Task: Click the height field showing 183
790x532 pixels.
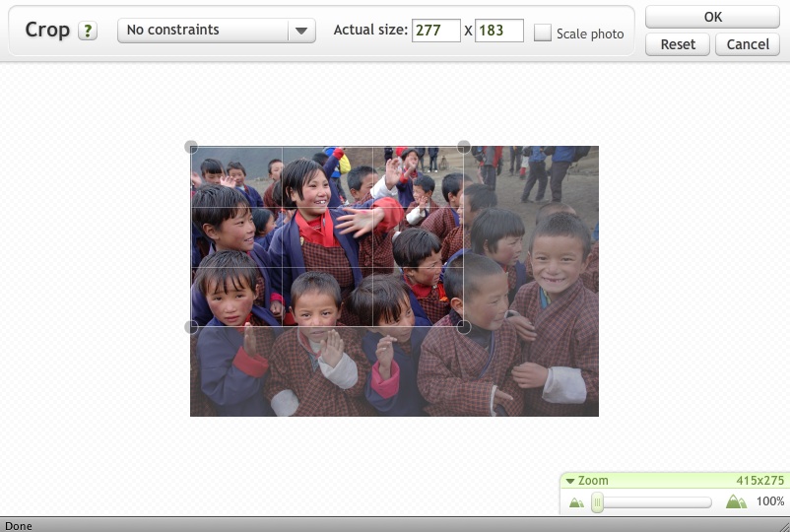Action: click(498, 31)
